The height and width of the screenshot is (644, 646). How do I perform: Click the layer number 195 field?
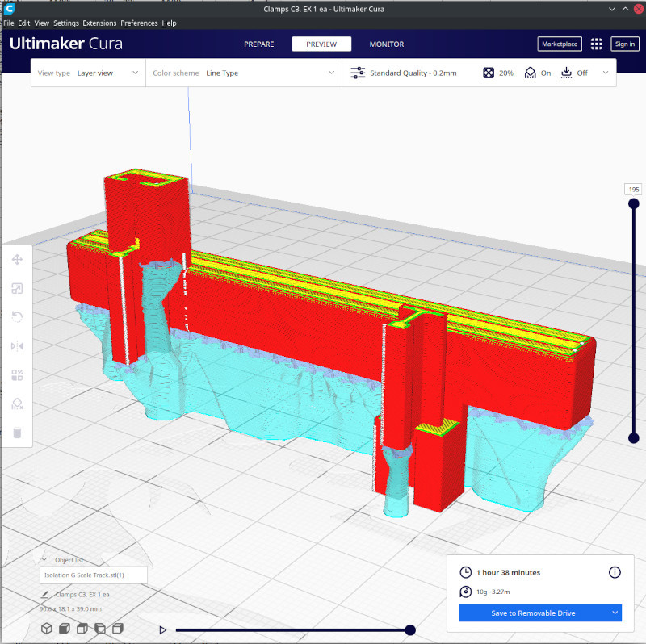(634, 190)
